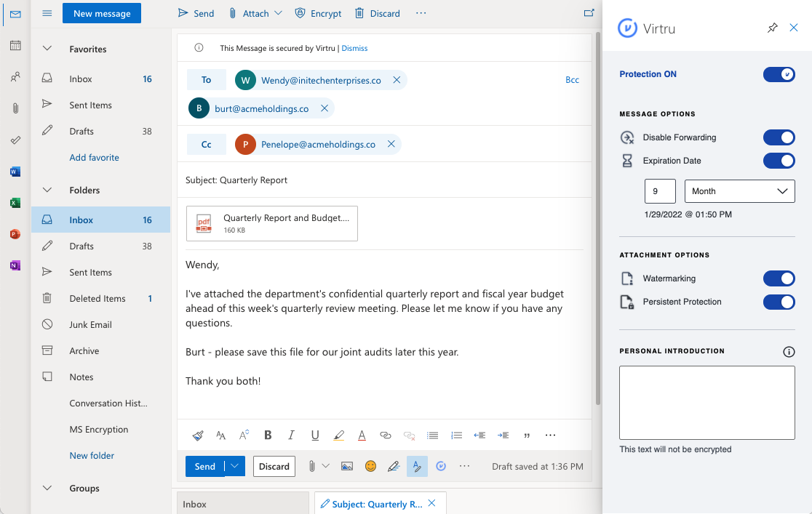
Task: Switch to the Subject: Quarterly R tab
Action: point(375,502)
